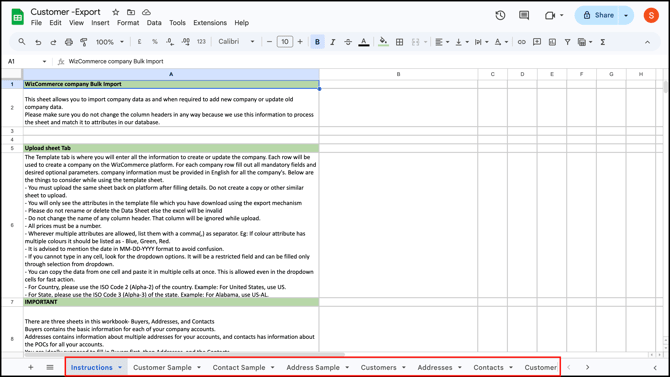The width and height of the screenshot is (670, 377).
Task: Create a filter
Action: click(567, 42)
